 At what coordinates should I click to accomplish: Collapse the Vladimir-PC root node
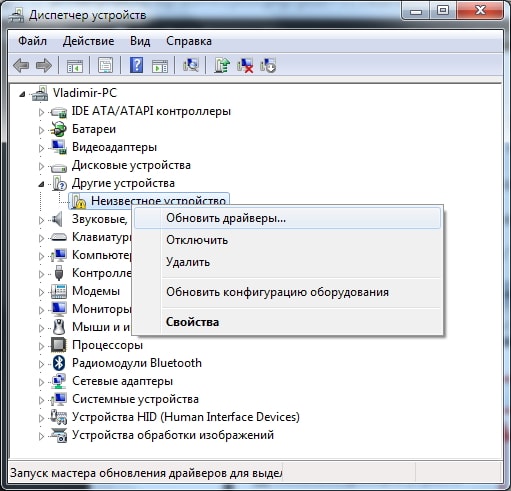tap(22, 94)
